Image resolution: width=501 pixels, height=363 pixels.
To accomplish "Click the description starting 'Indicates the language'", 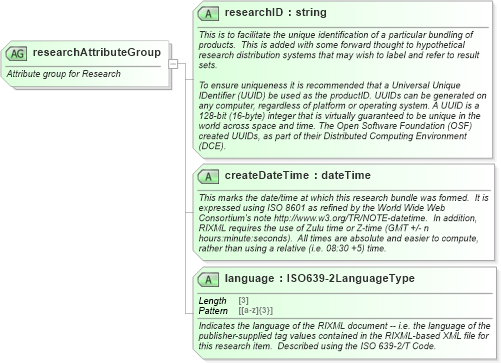I will coord(344,336).
